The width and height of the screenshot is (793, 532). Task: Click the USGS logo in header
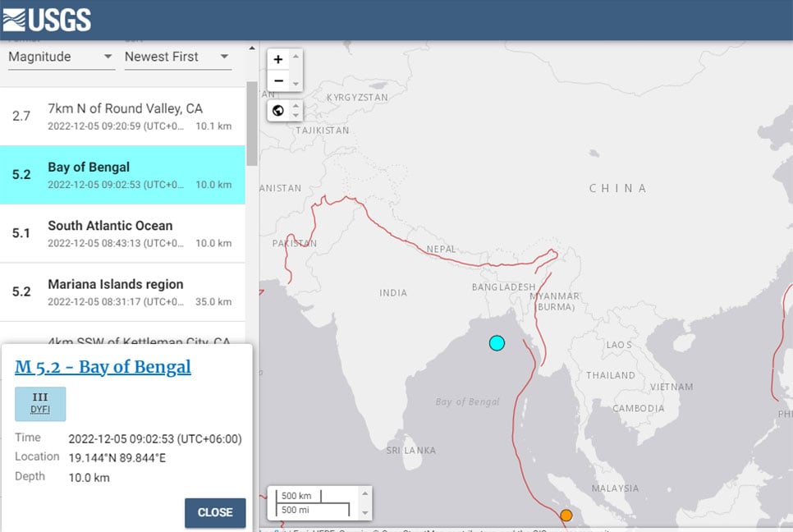click(x=47, y=20)
